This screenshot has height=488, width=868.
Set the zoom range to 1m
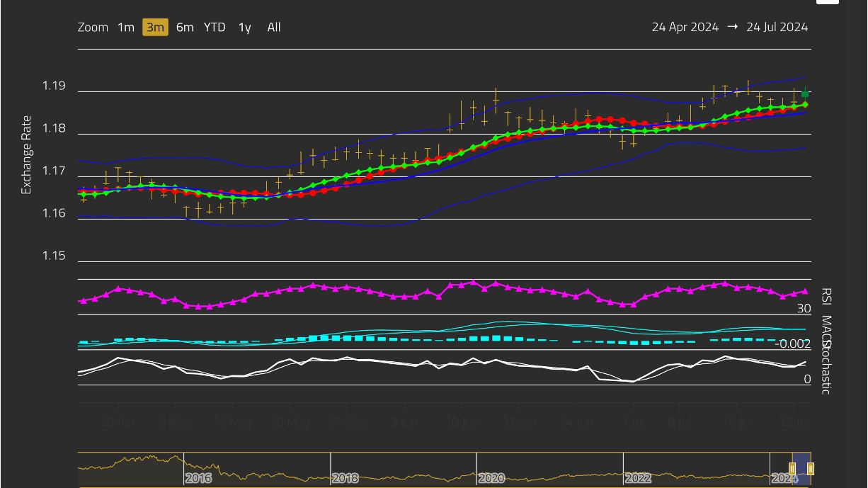[126, 28]
